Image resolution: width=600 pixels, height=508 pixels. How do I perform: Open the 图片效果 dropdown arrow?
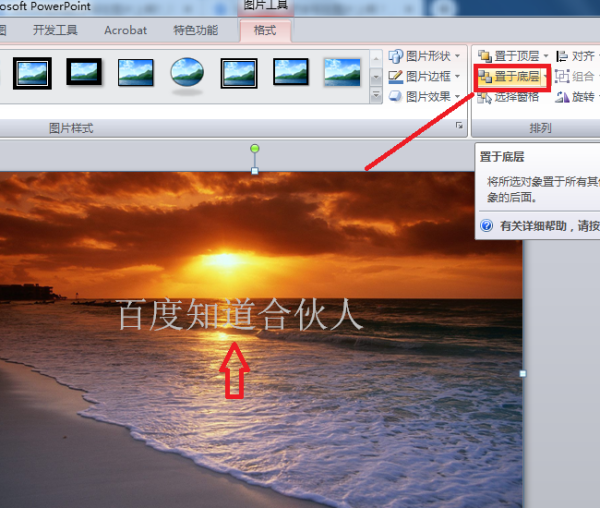[x=457, y=96]
